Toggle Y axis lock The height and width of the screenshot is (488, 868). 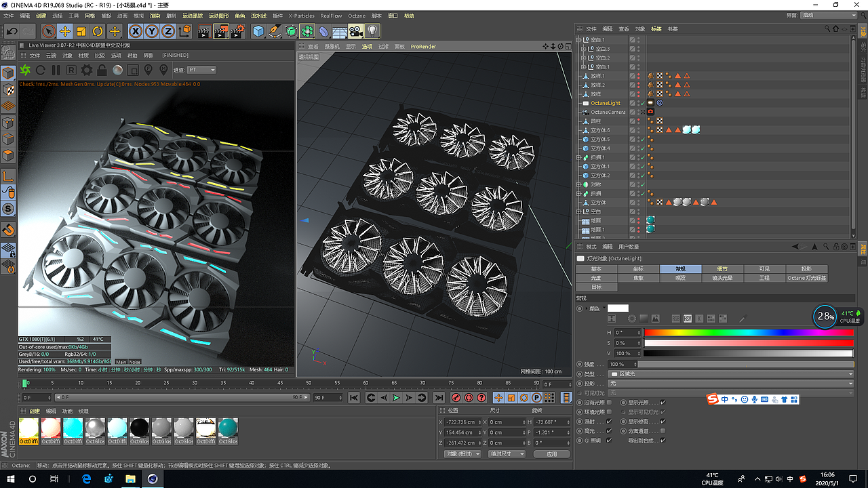(x=152, y=31)
